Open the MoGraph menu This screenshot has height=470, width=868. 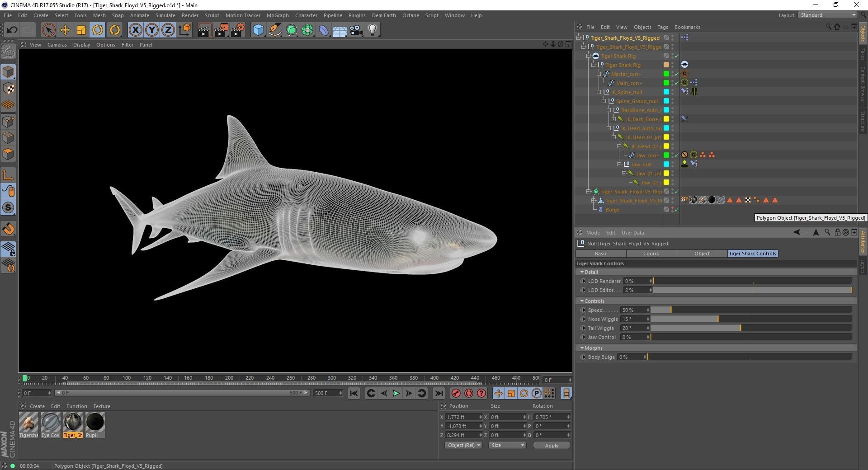278,15
